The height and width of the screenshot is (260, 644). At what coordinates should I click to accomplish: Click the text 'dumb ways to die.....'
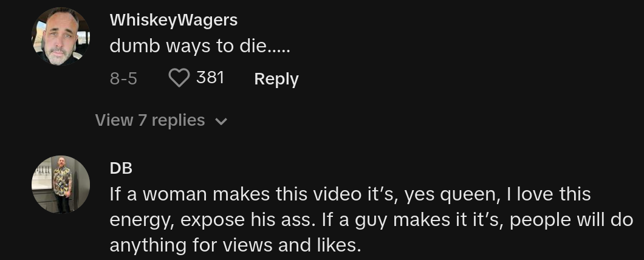pyautogui.click(x=200, y=46)
